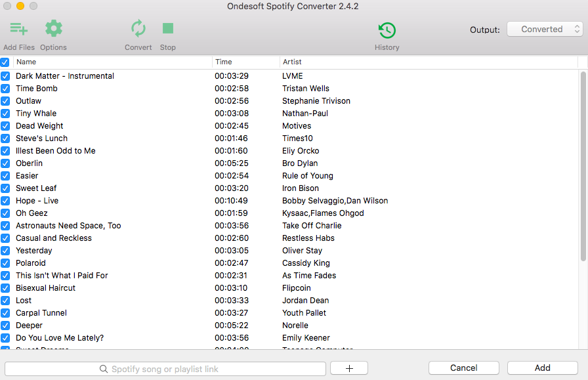Screen dimensions: 588x380
Task: Toggle the Oberlin checkbox
Action: [x=5, y=163]
